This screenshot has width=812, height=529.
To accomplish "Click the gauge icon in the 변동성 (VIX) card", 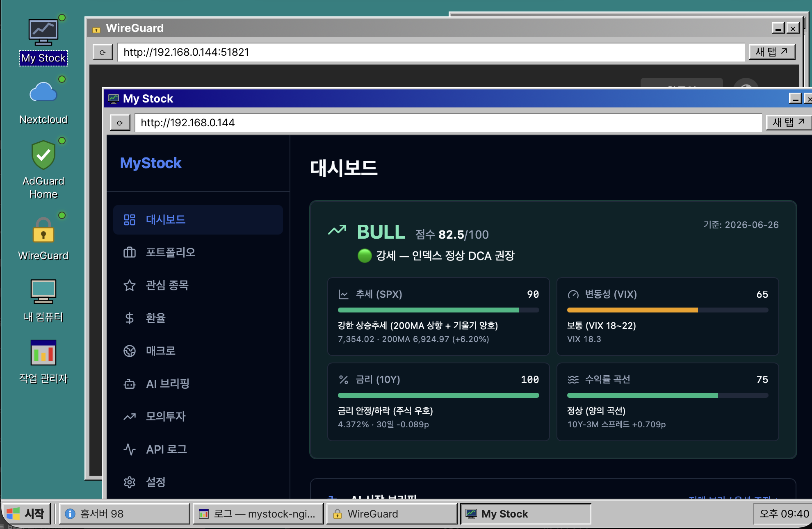I will click(x=573, y=294).
